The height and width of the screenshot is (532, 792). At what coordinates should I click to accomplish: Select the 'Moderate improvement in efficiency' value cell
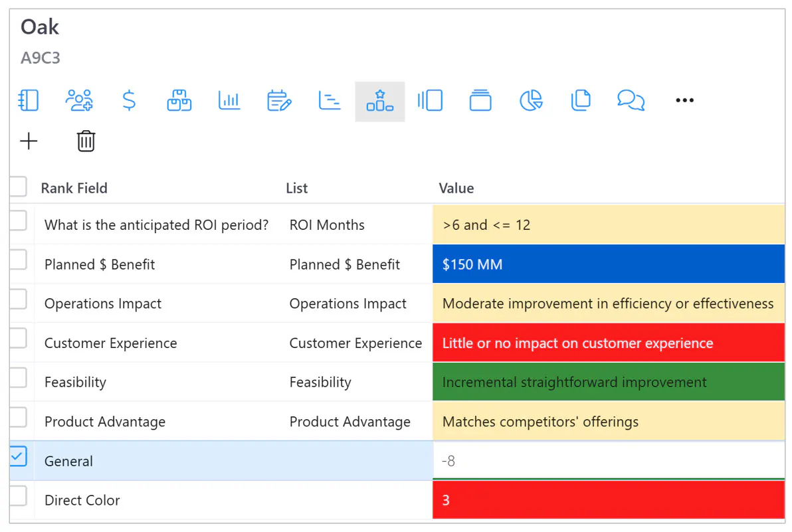point(609,304)
